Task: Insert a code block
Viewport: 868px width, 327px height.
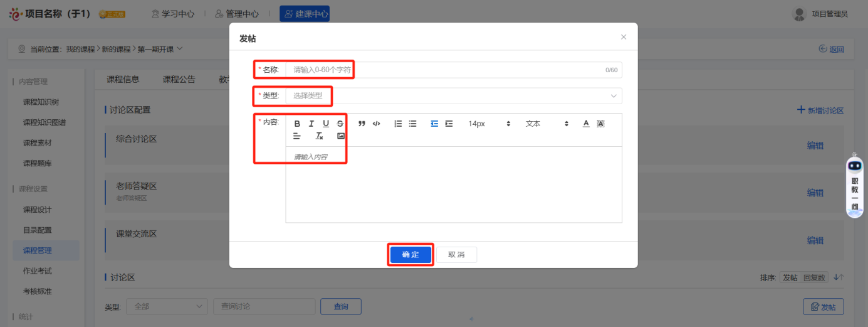Action: 376,124
